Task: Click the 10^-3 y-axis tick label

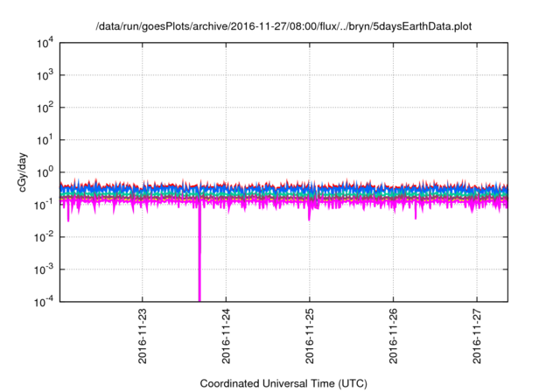Action: (x=45, y=269)
